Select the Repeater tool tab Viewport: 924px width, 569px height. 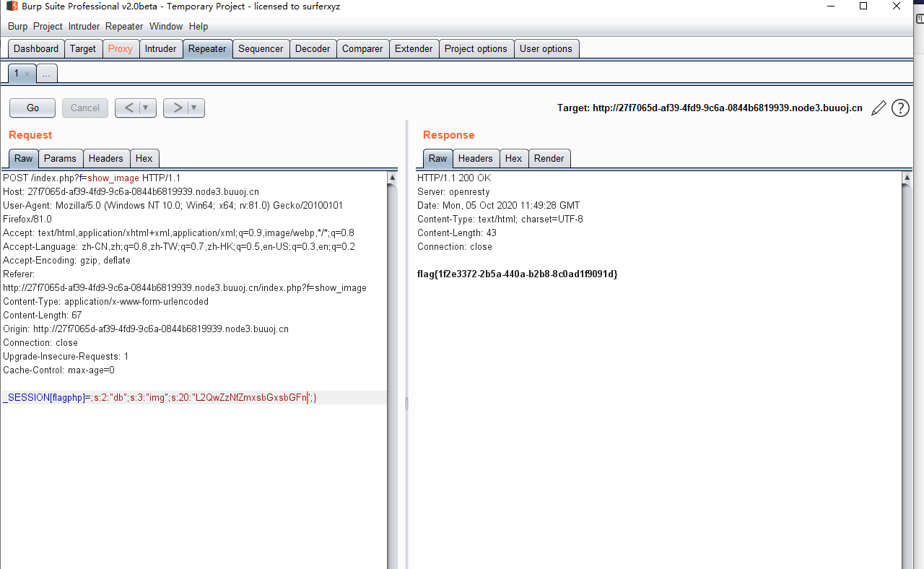pos(207,49)
